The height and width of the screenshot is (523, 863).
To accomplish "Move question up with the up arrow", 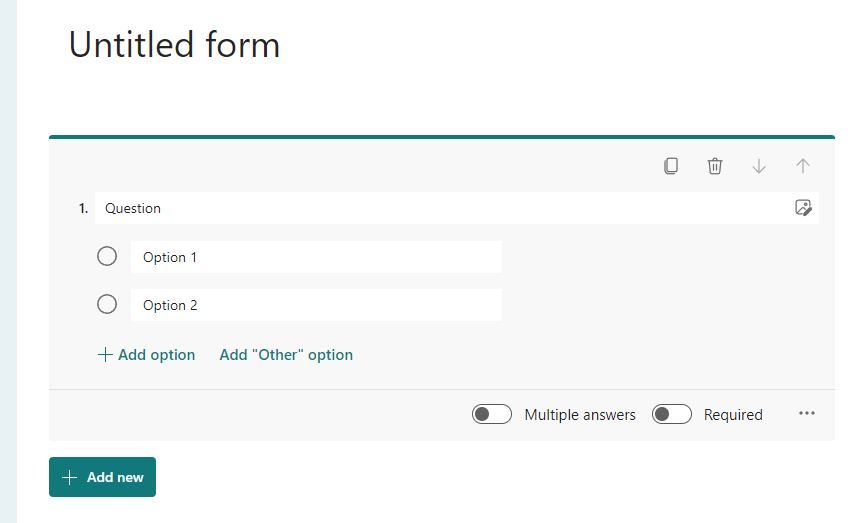I will pyautogui.click(x=803, y=166).
